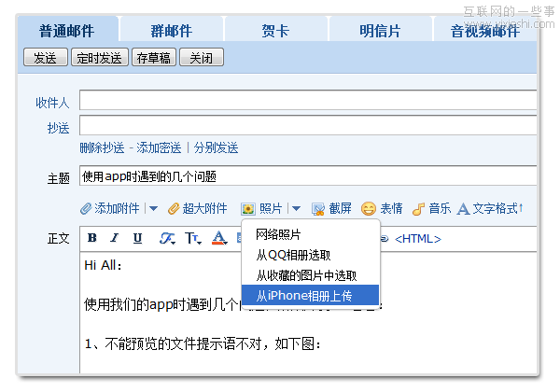
Task: Choose 从QQ相册选取 from the photo menu
Action: pyautogui.click(x=293, y=255)
